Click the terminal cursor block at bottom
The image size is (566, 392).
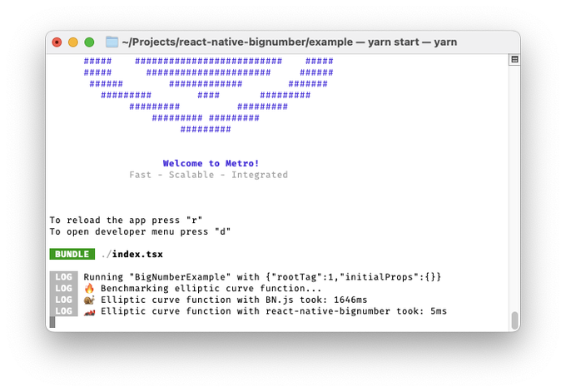[x=52, y=322]
